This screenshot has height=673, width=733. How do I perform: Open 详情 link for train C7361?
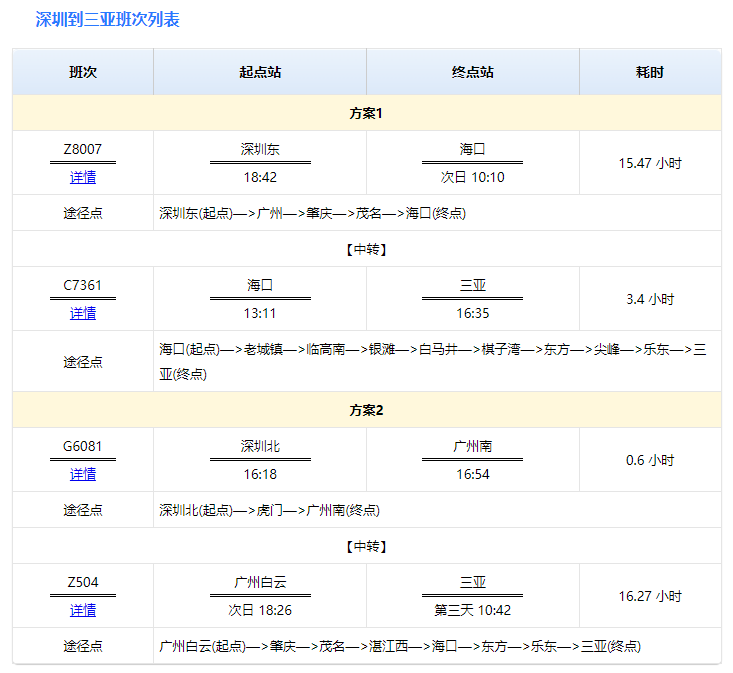click(x=83, y=313)
